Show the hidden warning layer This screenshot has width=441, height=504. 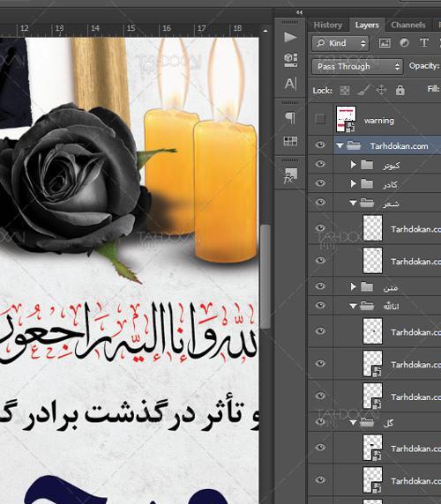pos(320,119)
